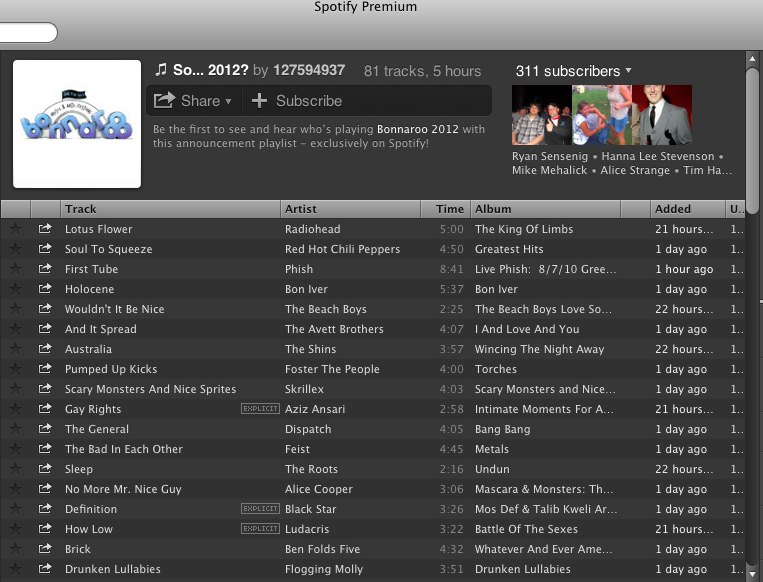The height and width of the screenshot is (582, 763).
Task: Star the First Tube track
Action: [x=16, y=268]
